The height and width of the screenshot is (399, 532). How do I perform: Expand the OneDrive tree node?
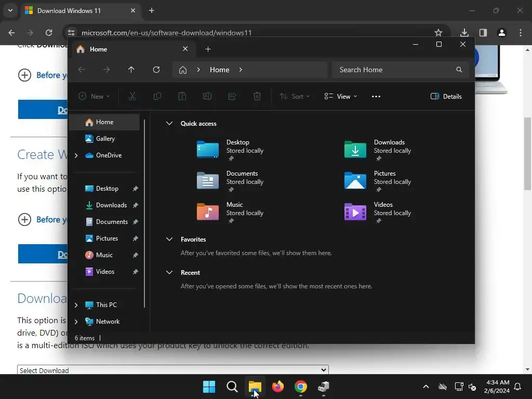(76, 155)
